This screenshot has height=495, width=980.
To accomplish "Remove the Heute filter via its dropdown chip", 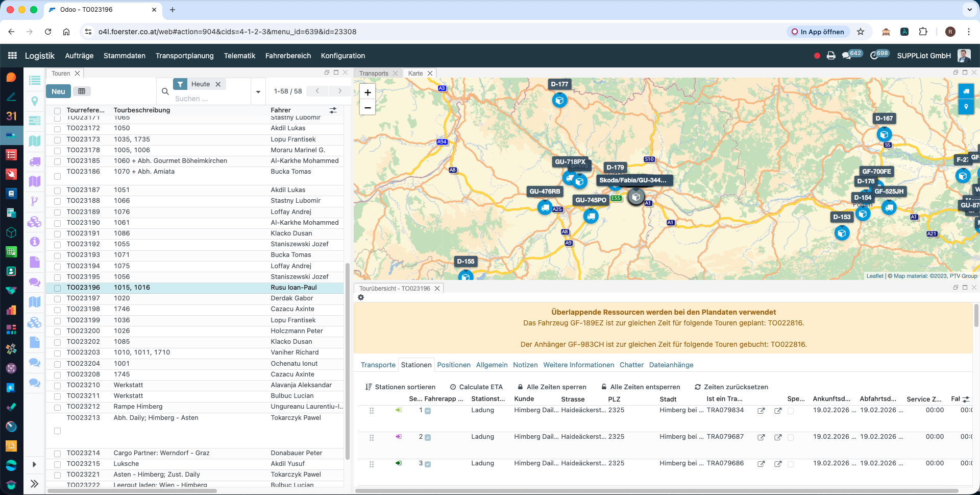I will (x=218, y=84).
